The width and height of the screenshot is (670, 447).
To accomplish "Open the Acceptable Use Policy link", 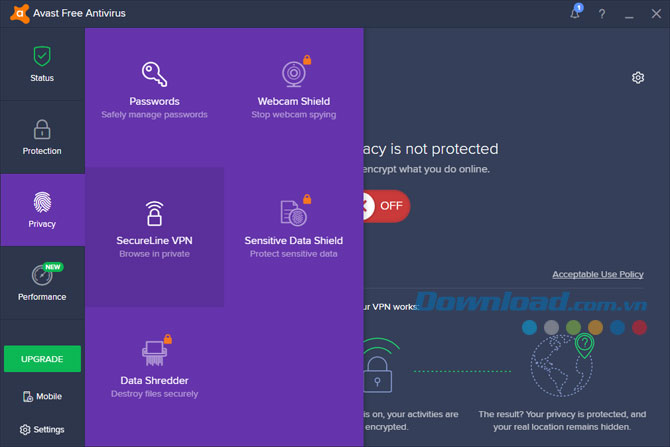I will pyautogui.click(x=598, y=274).
